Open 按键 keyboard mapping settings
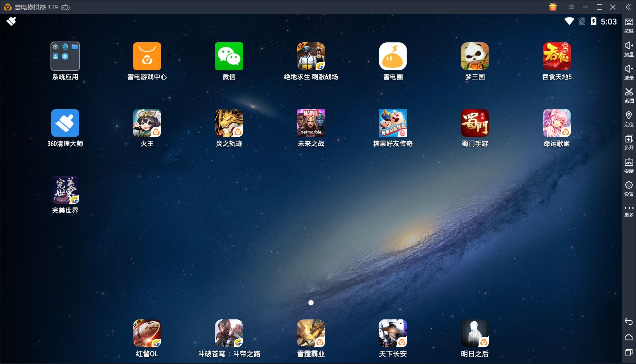This screenshot has width=636, height=364. [x=629, y=25]
